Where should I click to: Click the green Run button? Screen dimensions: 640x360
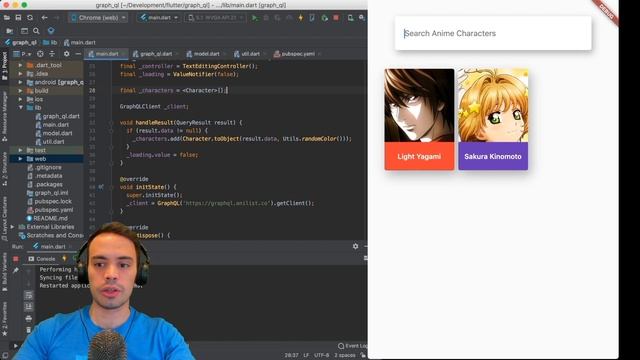coord(255,18)
